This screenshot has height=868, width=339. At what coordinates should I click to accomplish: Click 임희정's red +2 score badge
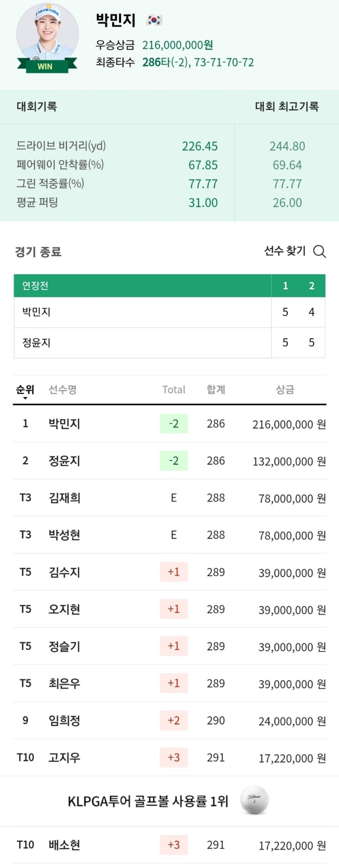tap(173, 721)
